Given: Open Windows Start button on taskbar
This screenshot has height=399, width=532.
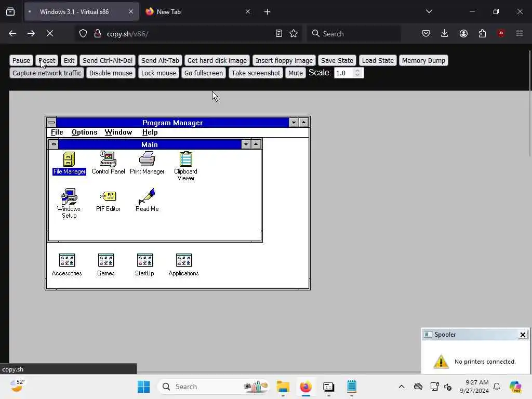Looking at the screenshot, I should [x=143, y=387].
